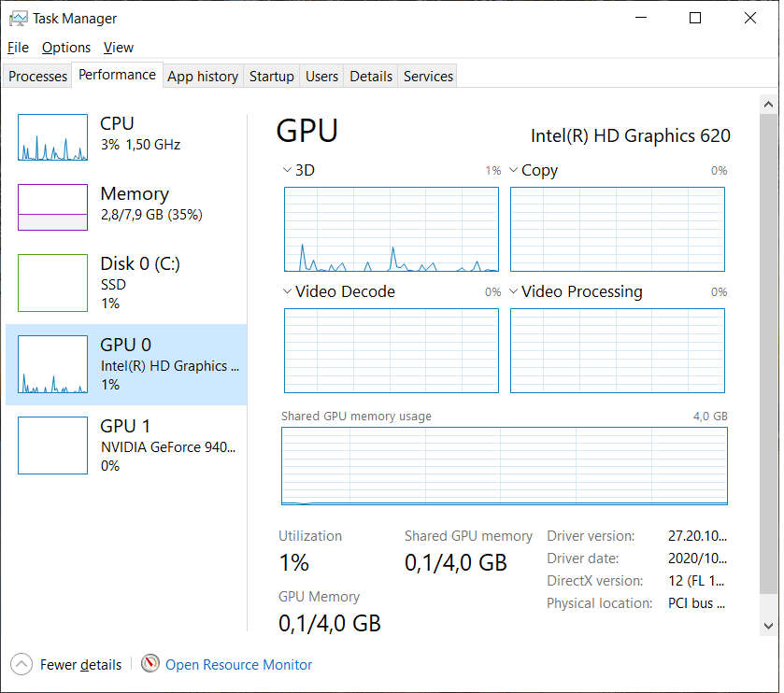The image size is (784, 693).
Task: Click the Fewer details arrow icon
Action: [x=21, y=664]
